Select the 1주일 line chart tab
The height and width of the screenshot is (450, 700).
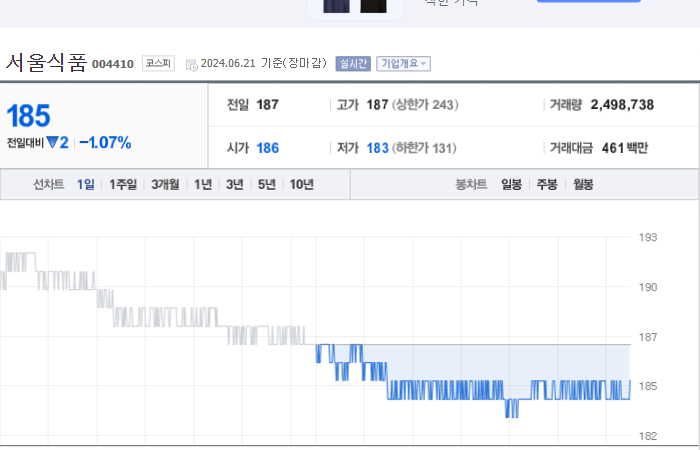pyautogui.click(x=123, y=184)
